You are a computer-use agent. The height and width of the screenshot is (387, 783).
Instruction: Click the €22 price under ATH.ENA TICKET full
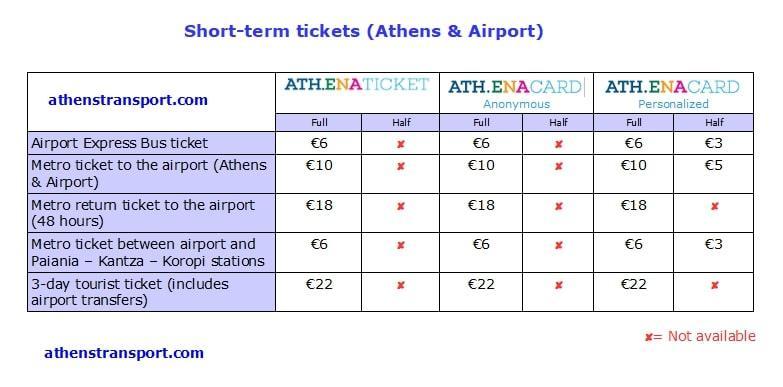(x=319, y=285)
